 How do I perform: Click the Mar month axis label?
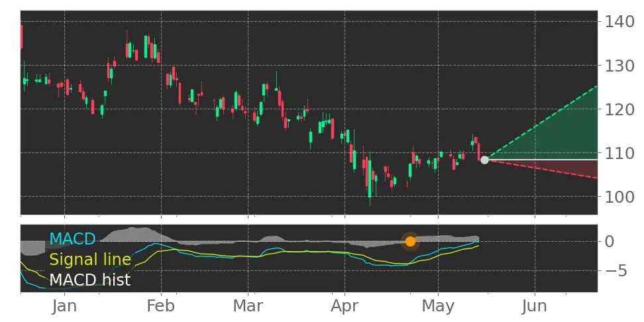[x=248, y=306]
